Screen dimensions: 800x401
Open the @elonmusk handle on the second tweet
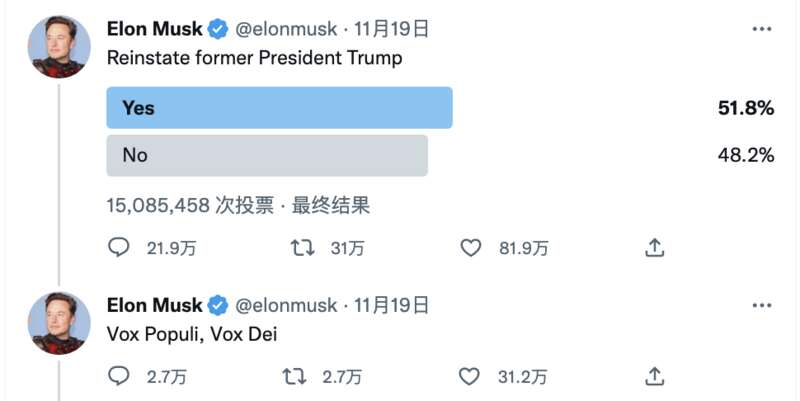(286, 306)
